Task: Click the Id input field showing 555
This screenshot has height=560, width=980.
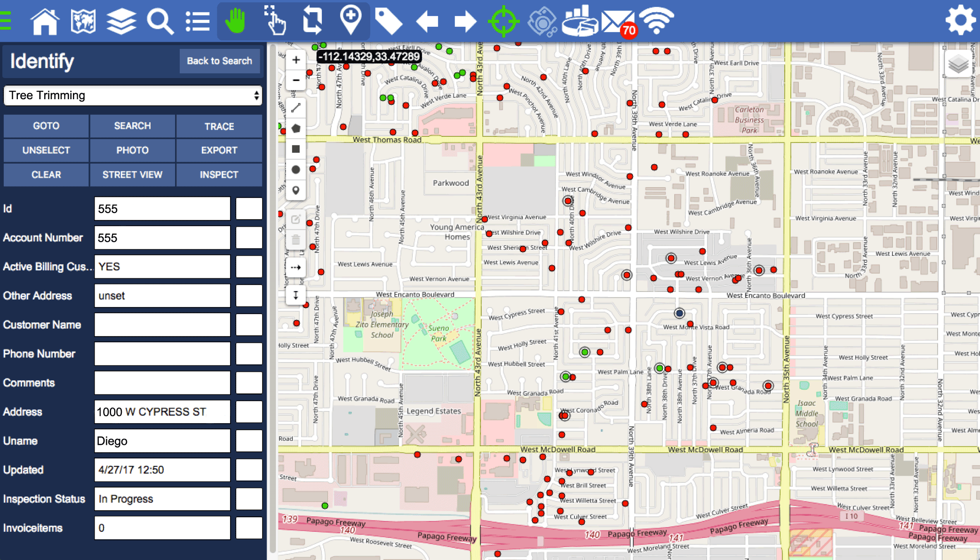Action: [x=162, y=209]
